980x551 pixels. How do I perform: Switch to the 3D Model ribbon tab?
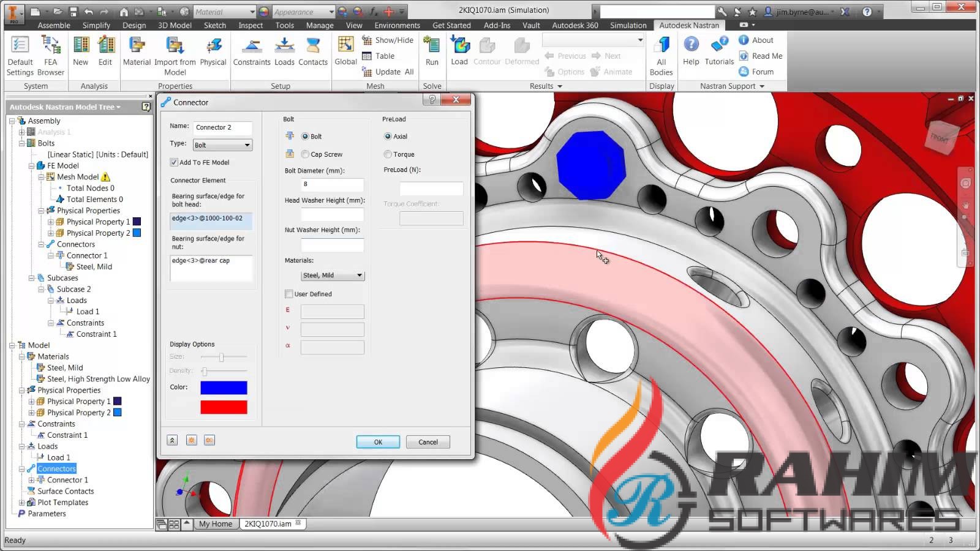[x=175, y=25]
